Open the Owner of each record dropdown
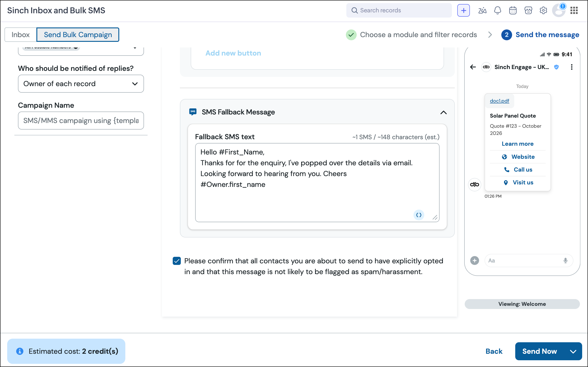 tap(81, 83)
